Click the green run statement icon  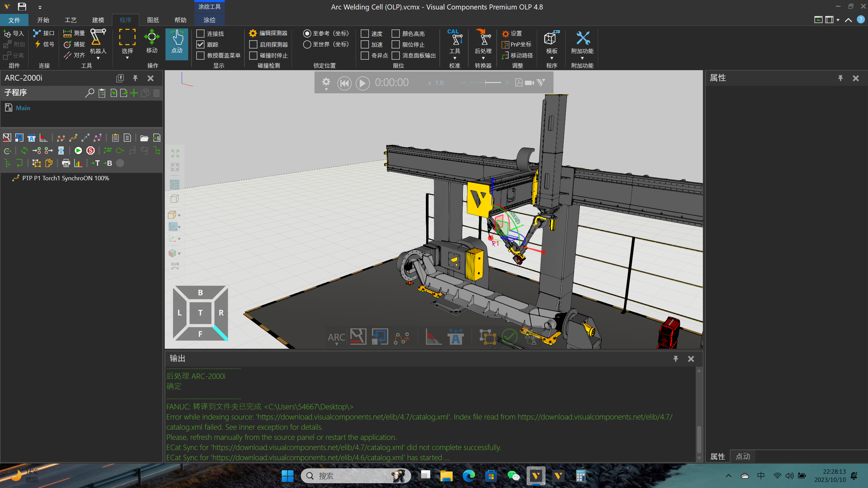click(x=78, y=150)
